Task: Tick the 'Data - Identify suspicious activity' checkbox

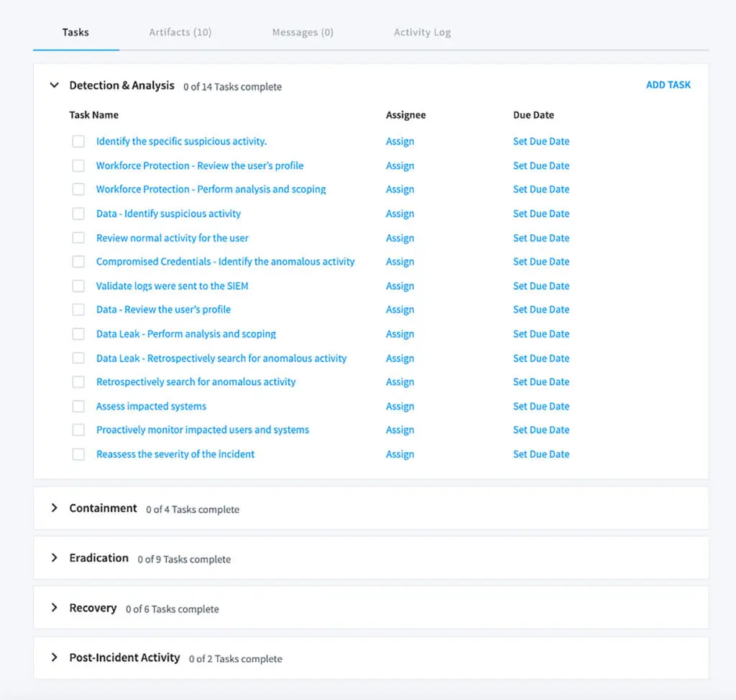Action: 78,213
